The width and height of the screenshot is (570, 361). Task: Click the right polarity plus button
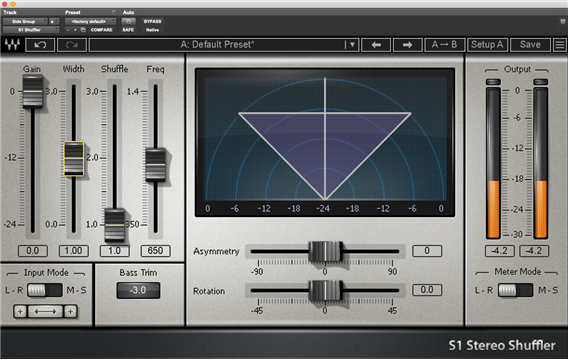point(71,312)
